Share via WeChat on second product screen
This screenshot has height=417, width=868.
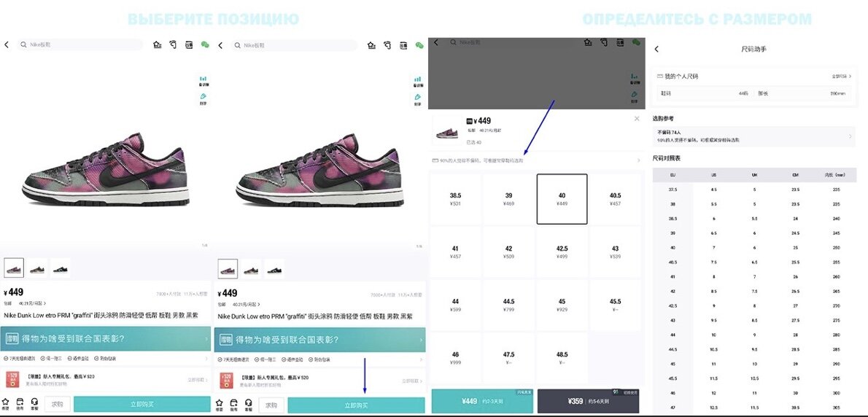pos(419,45)
